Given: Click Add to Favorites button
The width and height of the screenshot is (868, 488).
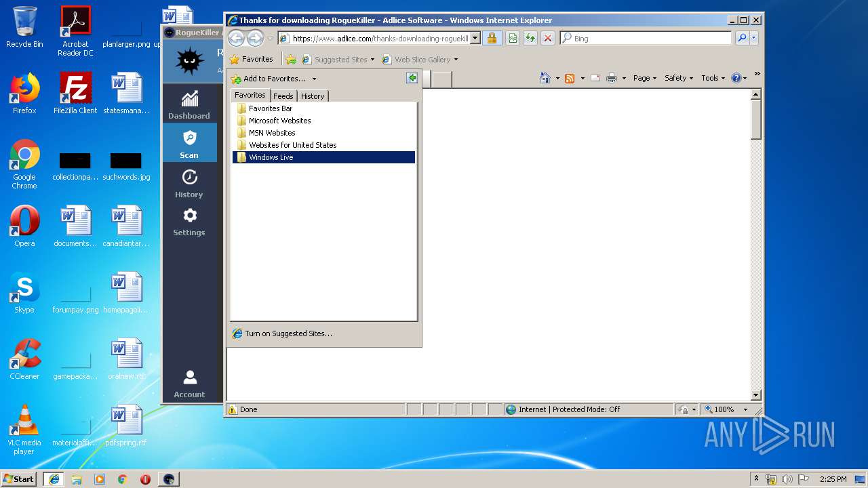Looking at the screenshot, I should coord(269,79).
